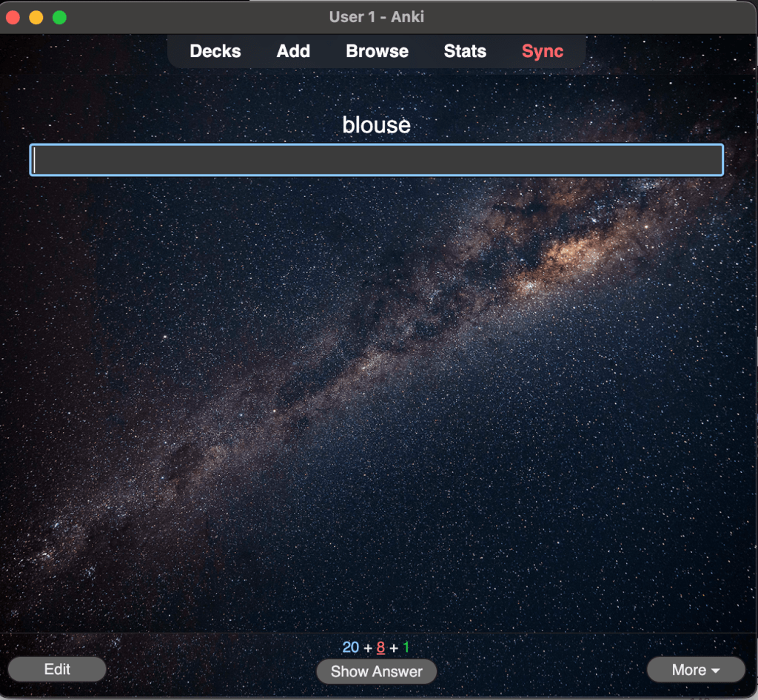Click the card word "blouse"

click(376, 126)
